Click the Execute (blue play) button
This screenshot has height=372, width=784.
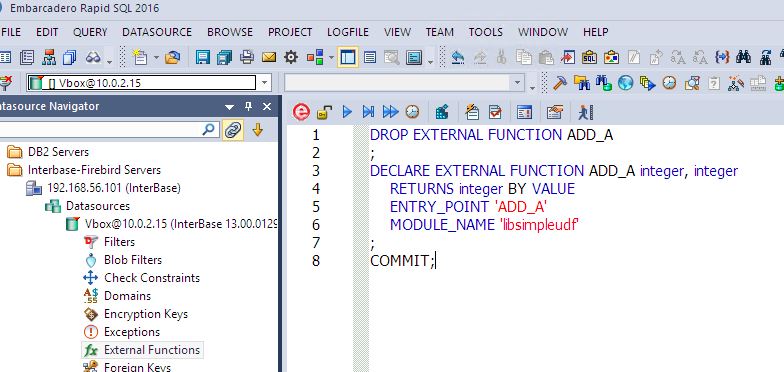click(347, 112)
